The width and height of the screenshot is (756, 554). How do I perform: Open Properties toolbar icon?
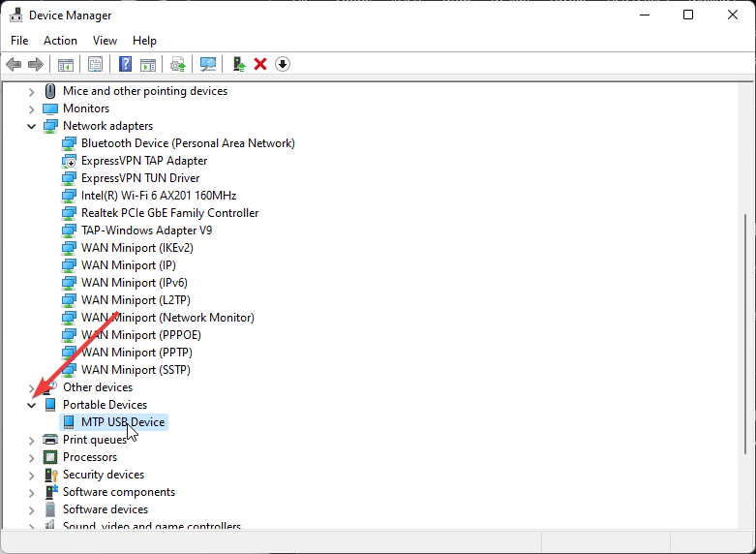tap(95, 64)
